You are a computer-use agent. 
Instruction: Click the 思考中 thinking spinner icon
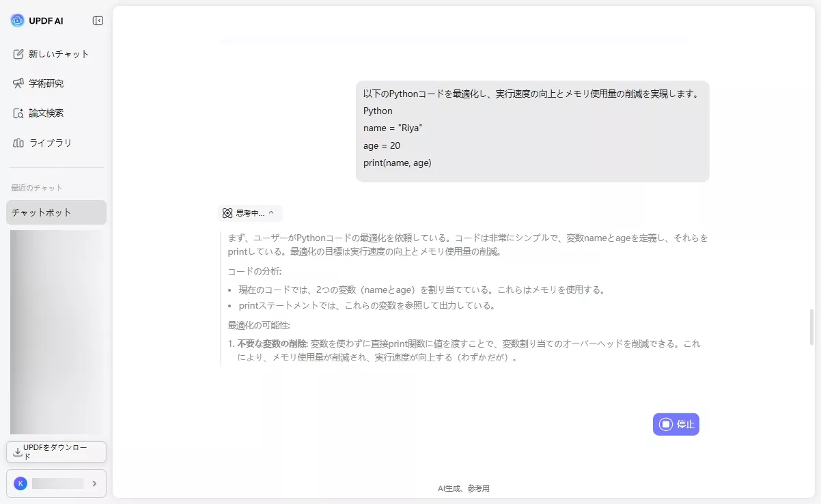point(227,212)
